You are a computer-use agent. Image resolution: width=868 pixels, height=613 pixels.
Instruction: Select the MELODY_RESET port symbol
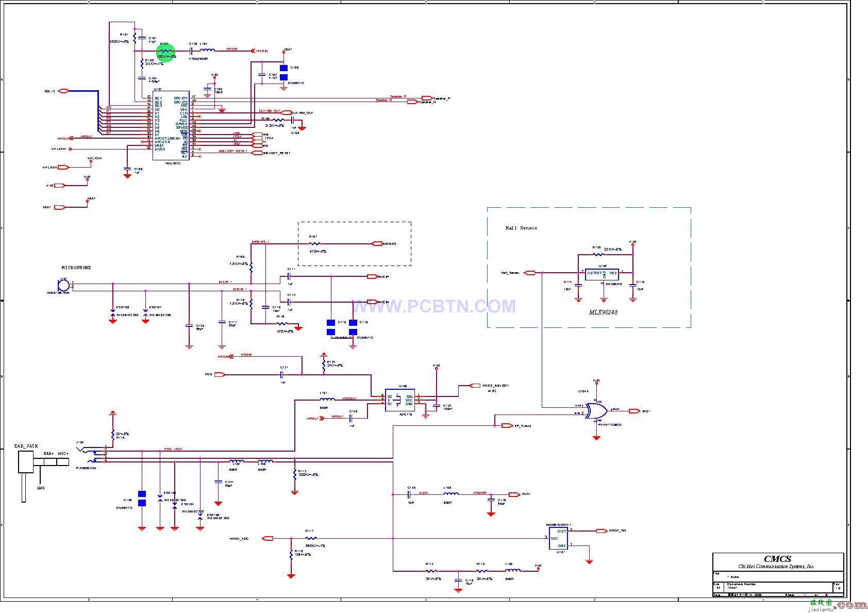[x=257, y=153]
